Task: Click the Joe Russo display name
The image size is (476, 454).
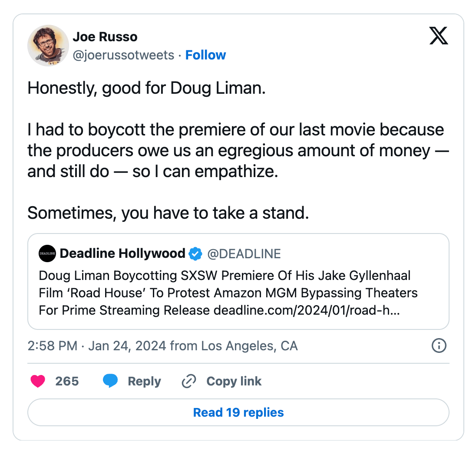Action: (x=105, y=37)
